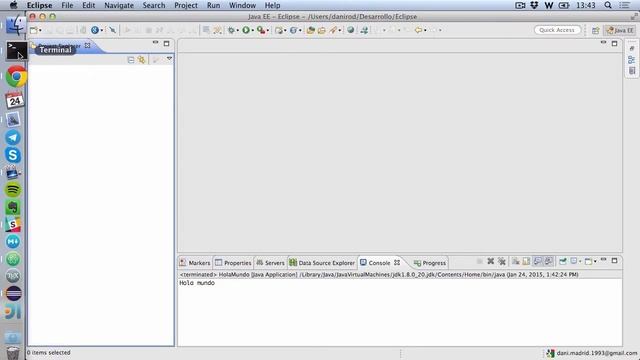Image resolution: width=640 pixels, height=360 pixels.
Task: Switch to the Markers tab
Action: (195, 263)
